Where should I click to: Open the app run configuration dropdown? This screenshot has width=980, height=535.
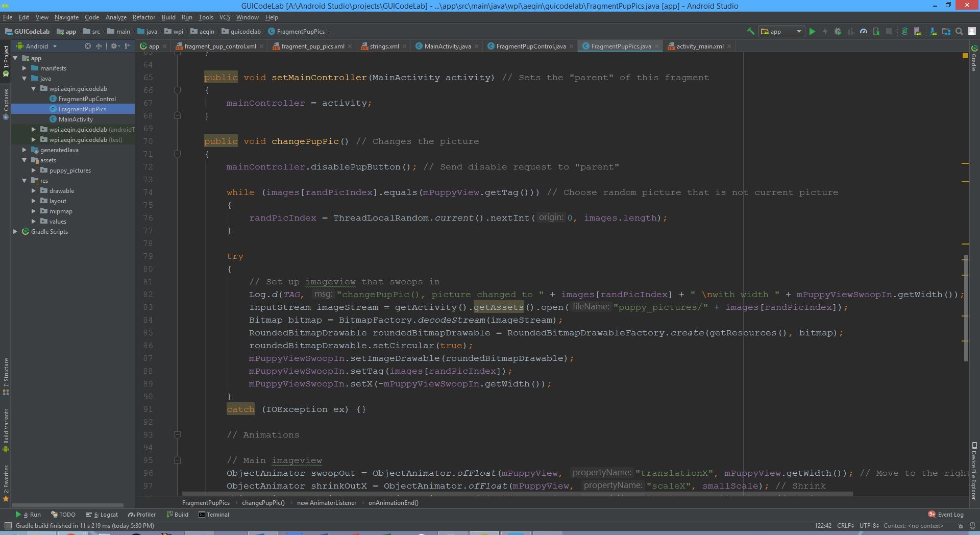pyautogui.click(x=782, y=32)
